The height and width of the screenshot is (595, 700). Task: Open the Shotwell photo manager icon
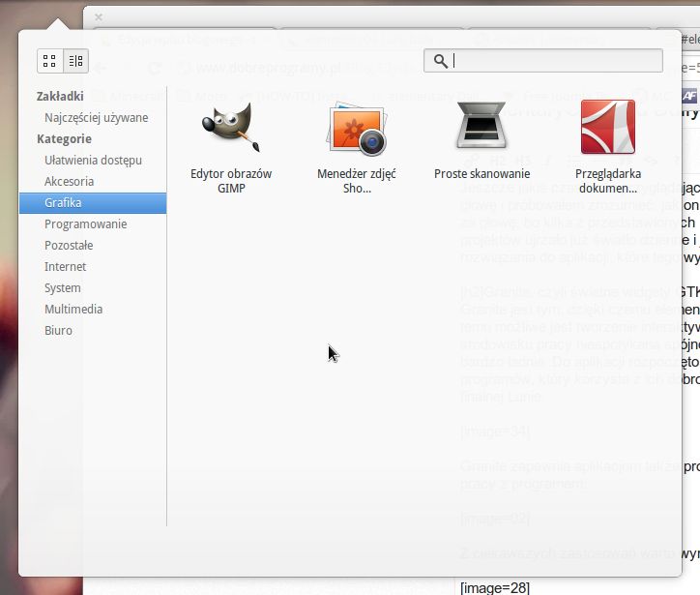[x=357, y=129]
